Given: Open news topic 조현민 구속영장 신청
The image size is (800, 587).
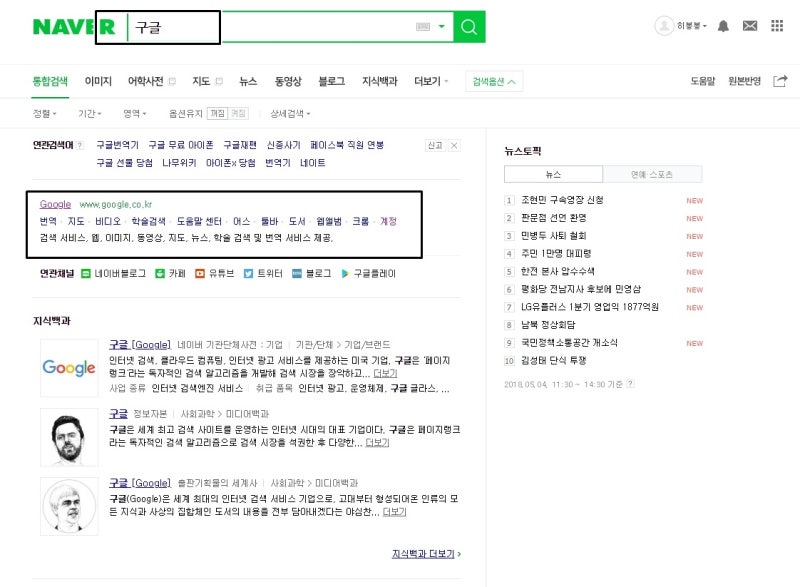Looking at the screenshot, I should pyautogui.click(x=562, y=200).
